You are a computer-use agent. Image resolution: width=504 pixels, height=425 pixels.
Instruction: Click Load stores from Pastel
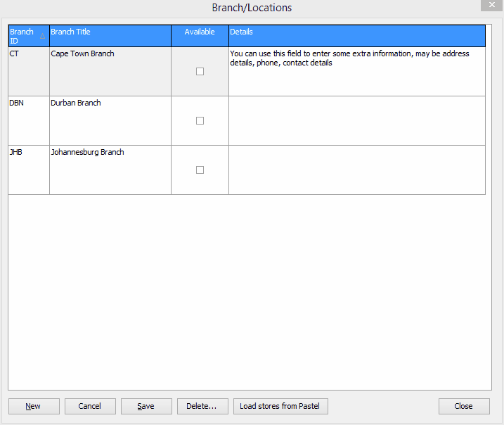(x=280, y=406)
